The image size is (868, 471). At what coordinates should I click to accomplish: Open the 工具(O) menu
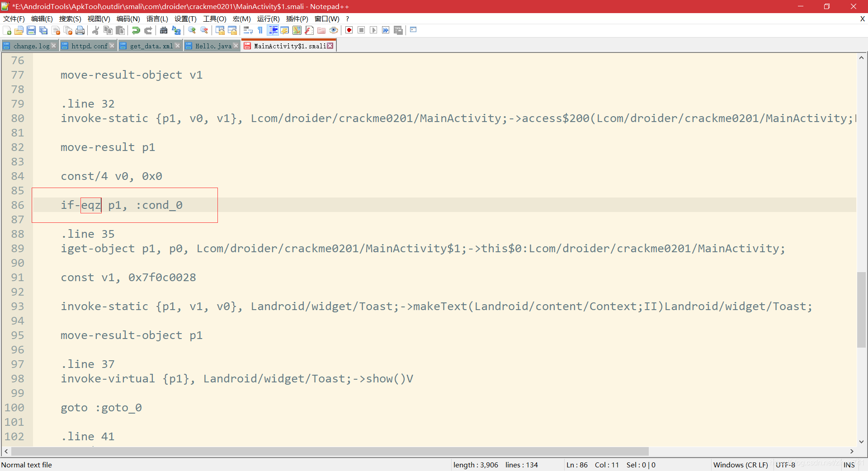(x=214, y=19)
